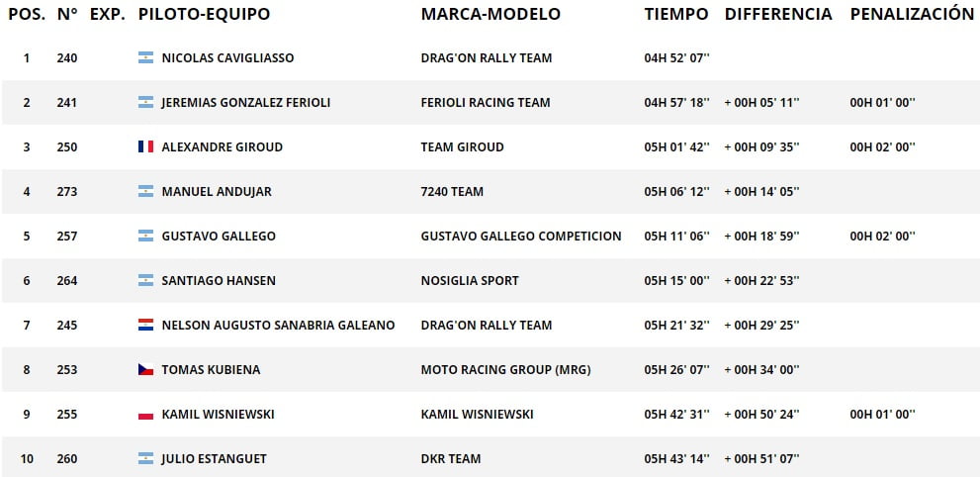Click French flag beside Alexandre Giroud
The height and width of the screenshot is (477, 980).
coord(145,146)
